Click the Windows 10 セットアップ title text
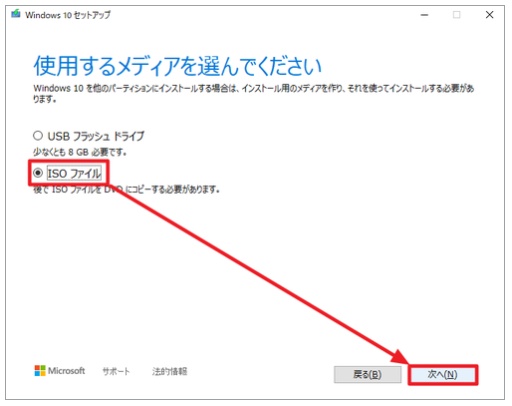This screenshot has height=406, width=512. coord(68,15)
